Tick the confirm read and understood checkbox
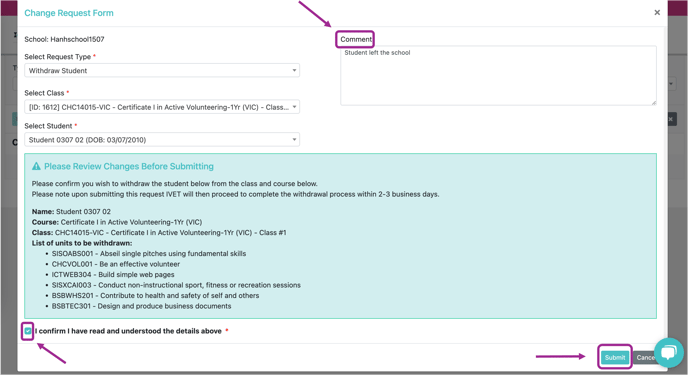688x375 pixels. [28, 331]
